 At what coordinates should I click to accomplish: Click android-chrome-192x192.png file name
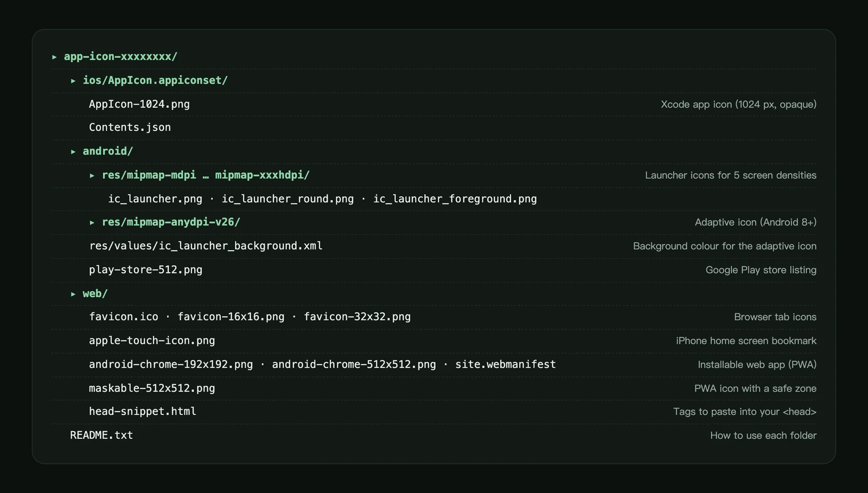point(171,364)
